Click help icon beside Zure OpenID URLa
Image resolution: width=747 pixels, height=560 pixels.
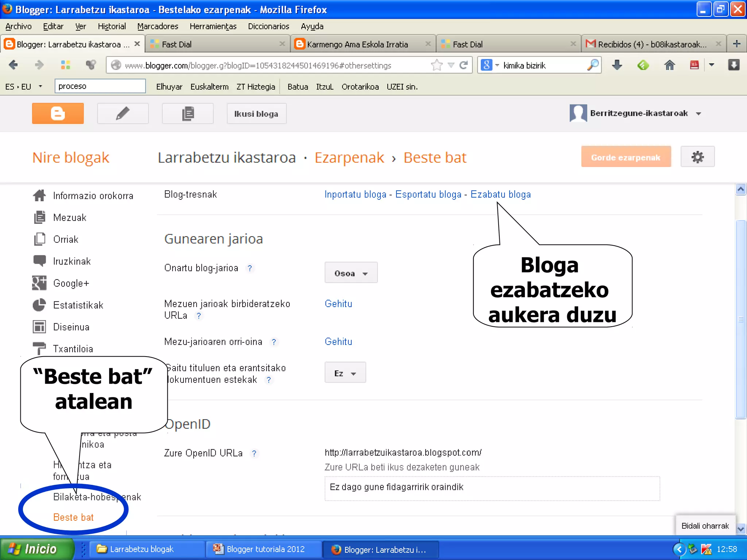(254, 453)
